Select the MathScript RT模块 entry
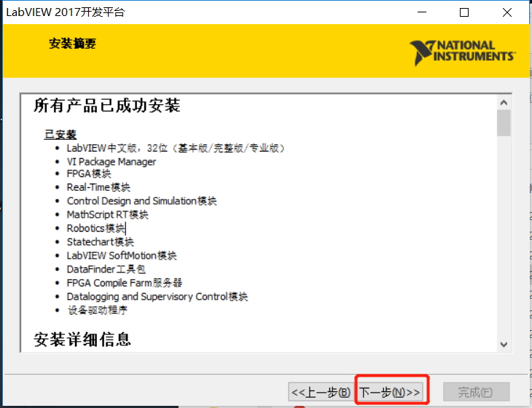Screen dimensions: 532x408 108,215
